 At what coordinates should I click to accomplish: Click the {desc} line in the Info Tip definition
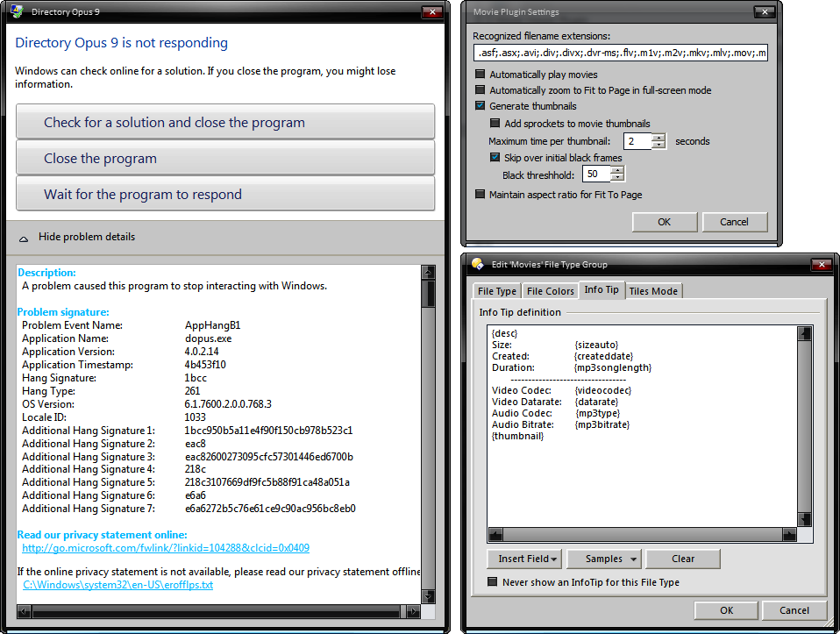505,333
